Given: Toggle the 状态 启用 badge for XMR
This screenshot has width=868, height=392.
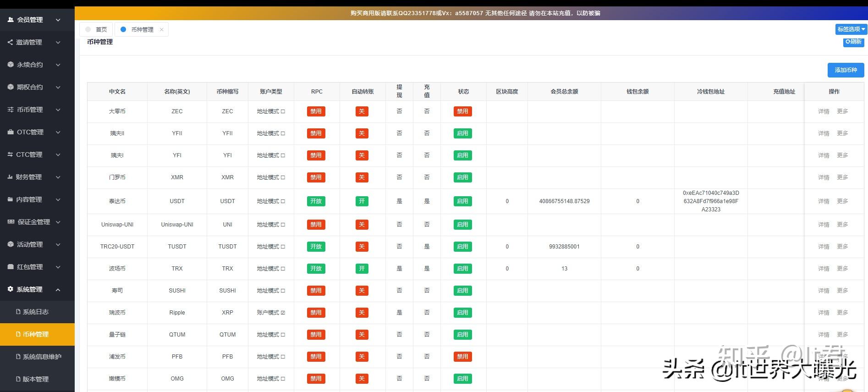Looking at the screenshot, I should (x=463, y=177).
